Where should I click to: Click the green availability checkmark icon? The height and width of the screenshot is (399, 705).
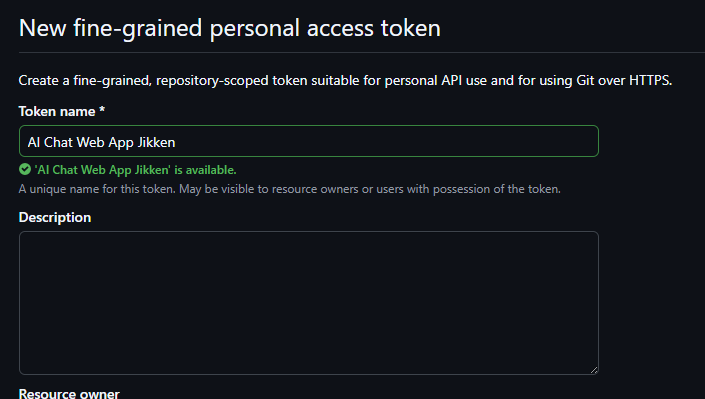click(25, 170)
